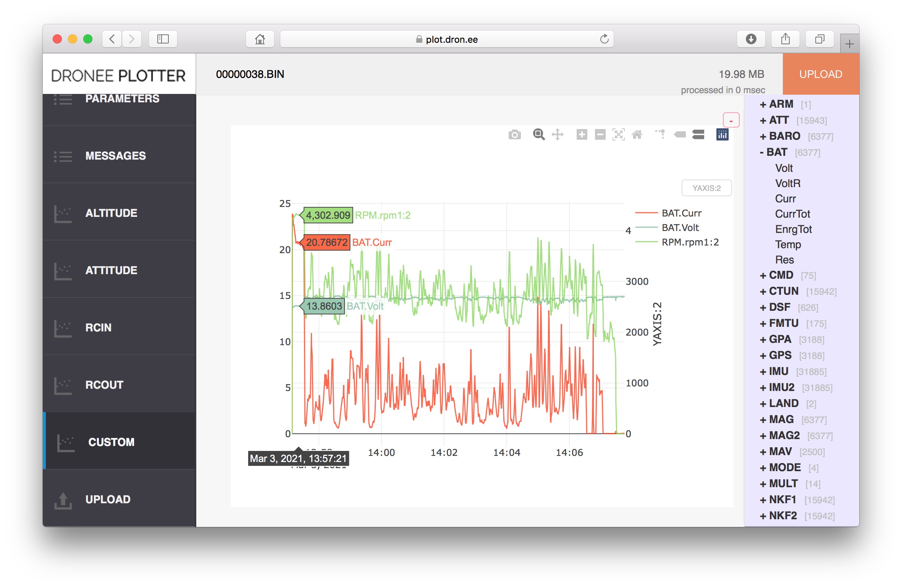Viewport: 902px width, 588px height.
Task: Enable show closest data on hover
Action: (680, 135)
